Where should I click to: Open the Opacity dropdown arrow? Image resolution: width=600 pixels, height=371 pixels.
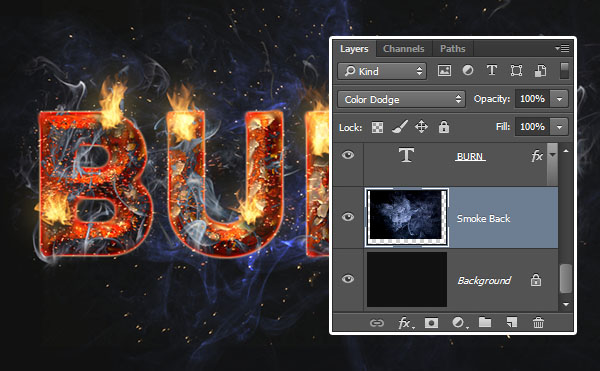coord(559,99)
